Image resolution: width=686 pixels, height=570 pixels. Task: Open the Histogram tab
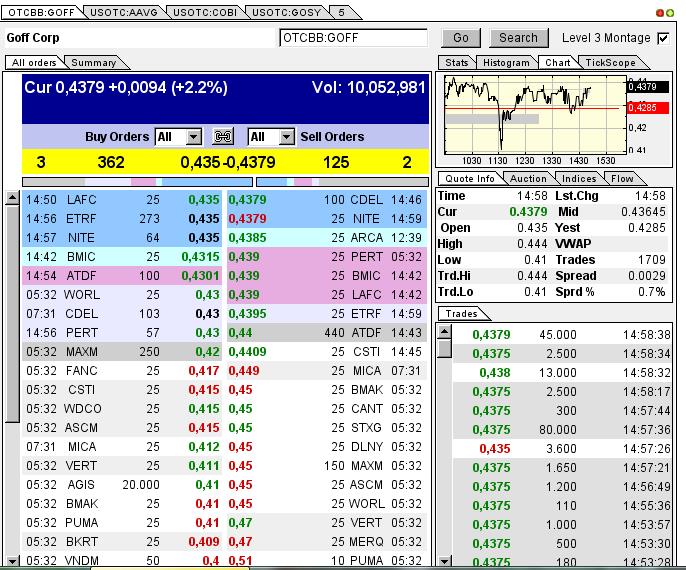pyautogui.click(x=506, y=63)
